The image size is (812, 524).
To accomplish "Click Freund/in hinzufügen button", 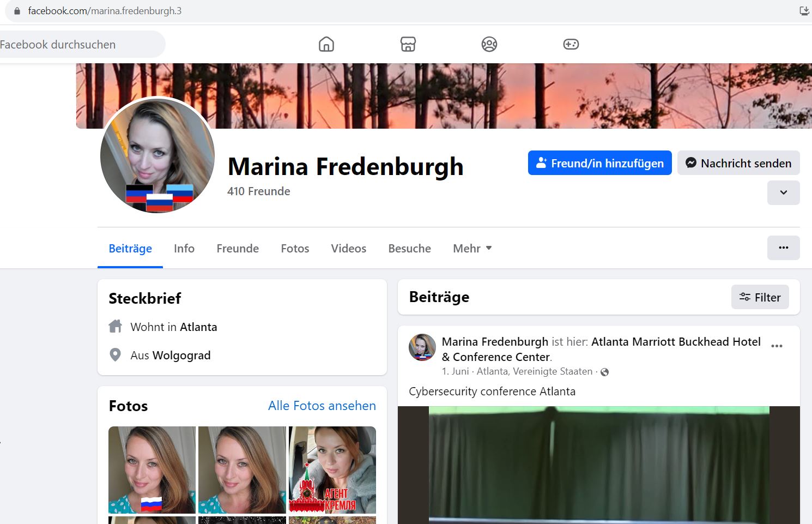I will [x=599, y=163].
